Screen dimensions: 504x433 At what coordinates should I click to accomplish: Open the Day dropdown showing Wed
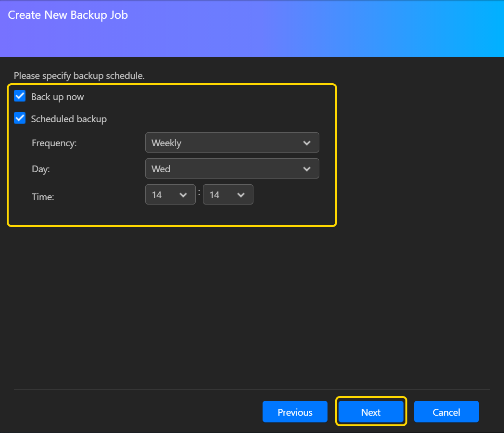[x=226, y=169]
